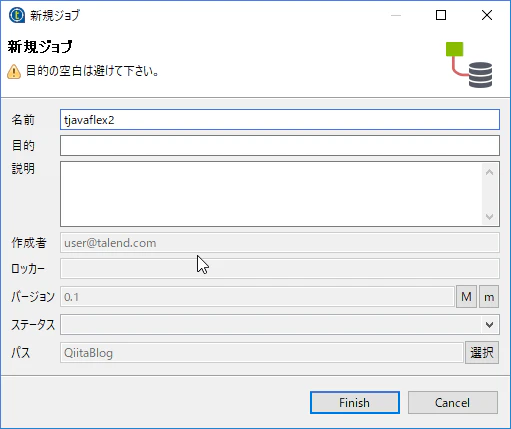Screen dimensions: 511x429
Task: Click the Cancel button
Action: (x=453, y=402)
